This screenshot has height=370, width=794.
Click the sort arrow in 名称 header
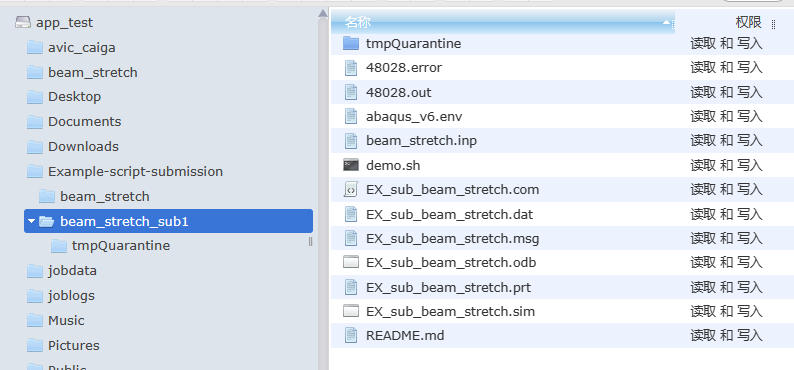[x=666, y=22]
